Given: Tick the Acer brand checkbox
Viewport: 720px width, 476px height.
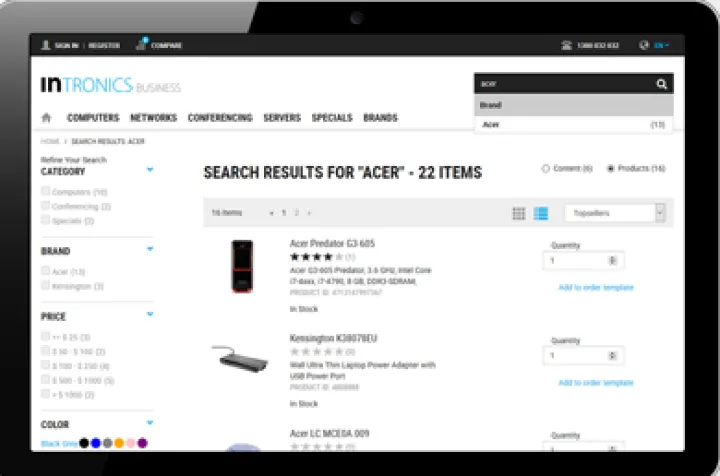Looking at the screenshot, I should click(x=45, y=271).
